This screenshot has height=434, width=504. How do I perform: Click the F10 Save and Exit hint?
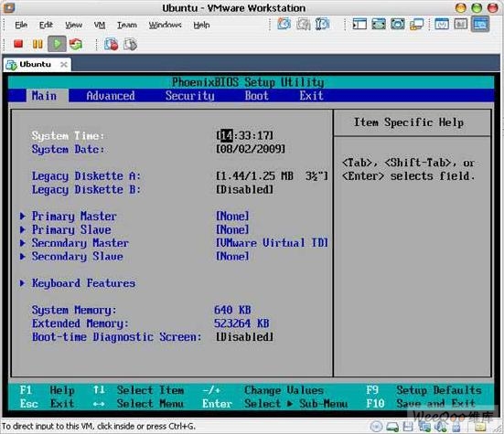click(421, 404)
